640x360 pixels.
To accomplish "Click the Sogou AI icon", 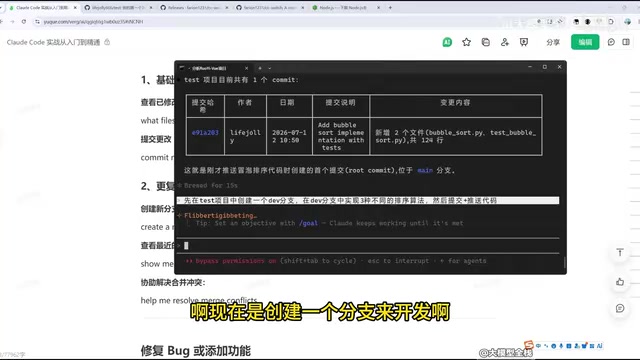I will [x=599, y=346].
